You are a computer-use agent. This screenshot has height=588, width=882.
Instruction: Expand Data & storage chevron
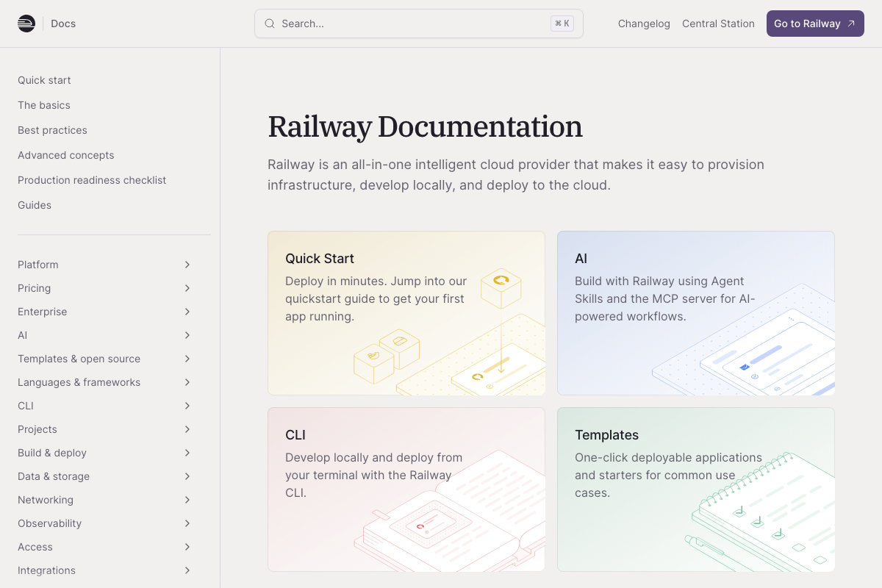click(x=187, y=476)
